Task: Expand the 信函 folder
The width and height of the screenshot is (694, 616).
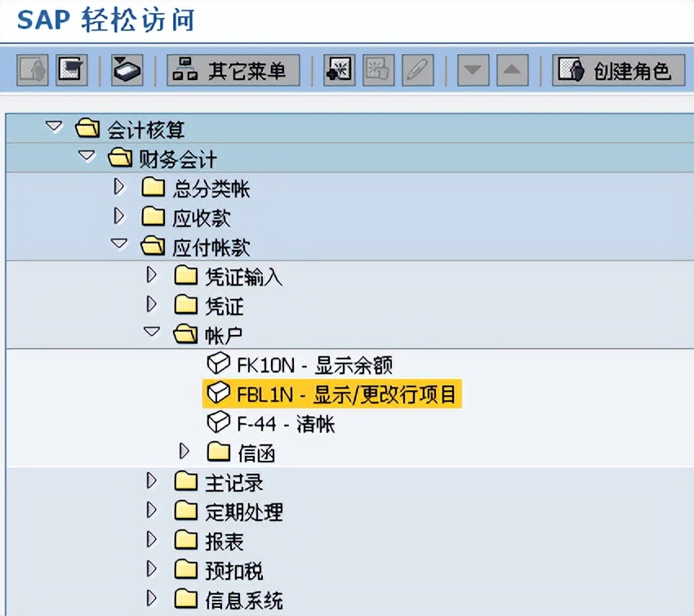Action: pyautogui.click(x=185, y=450)
